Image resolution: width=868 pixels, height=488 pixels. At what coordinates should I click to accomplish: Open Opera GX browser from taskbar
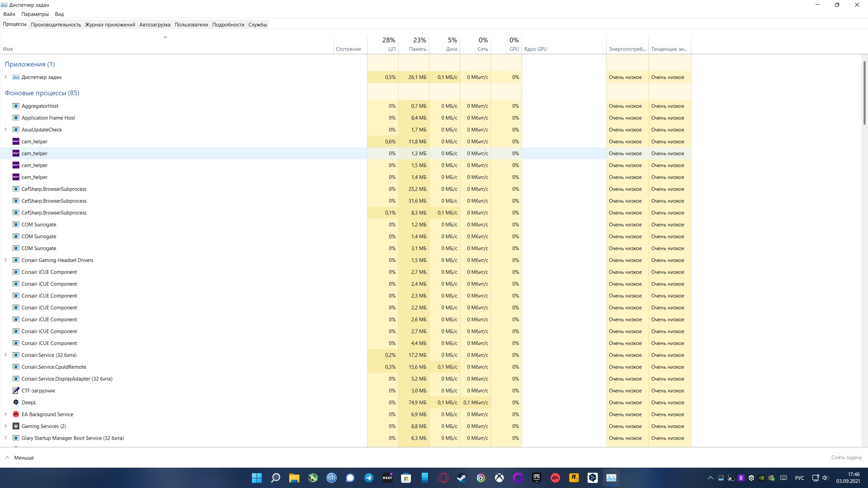click(443, 478)
